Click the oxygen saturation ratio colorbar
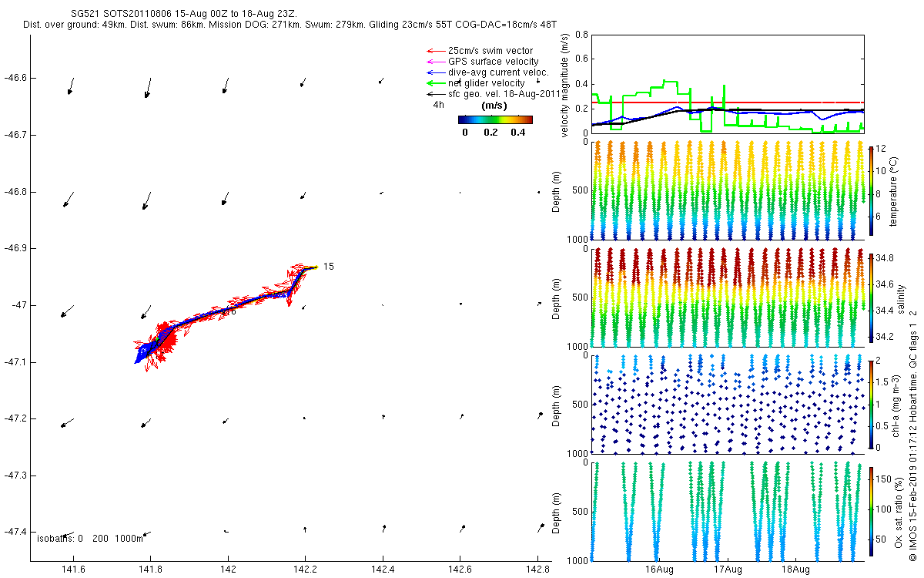 [871, 511]
